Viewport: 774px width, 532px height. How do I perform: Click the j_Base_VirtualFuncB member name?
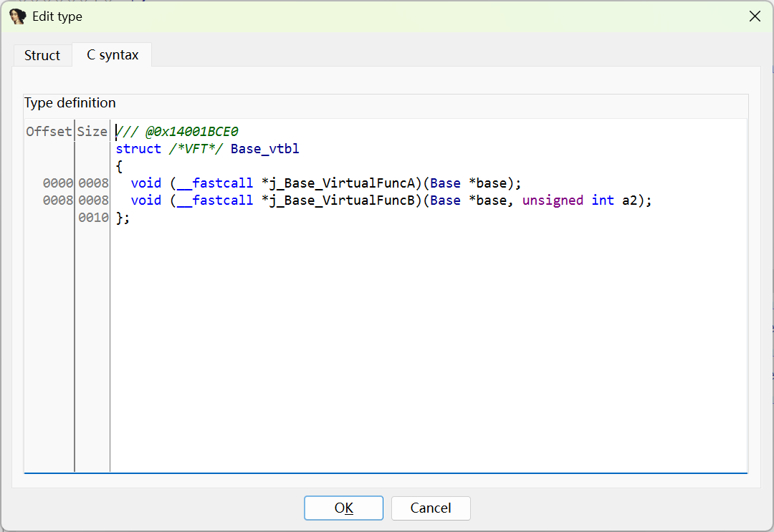(341, 200)
